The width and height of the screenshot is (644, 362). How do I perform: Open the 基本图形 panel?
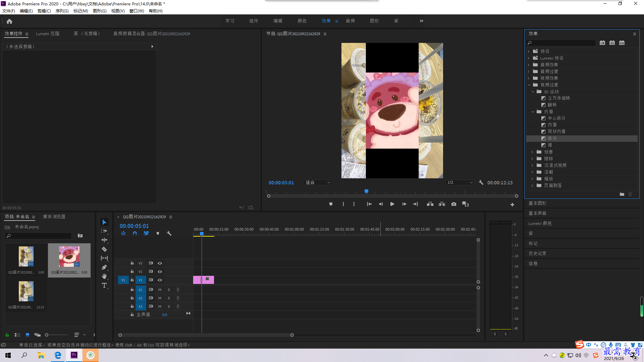537,203
